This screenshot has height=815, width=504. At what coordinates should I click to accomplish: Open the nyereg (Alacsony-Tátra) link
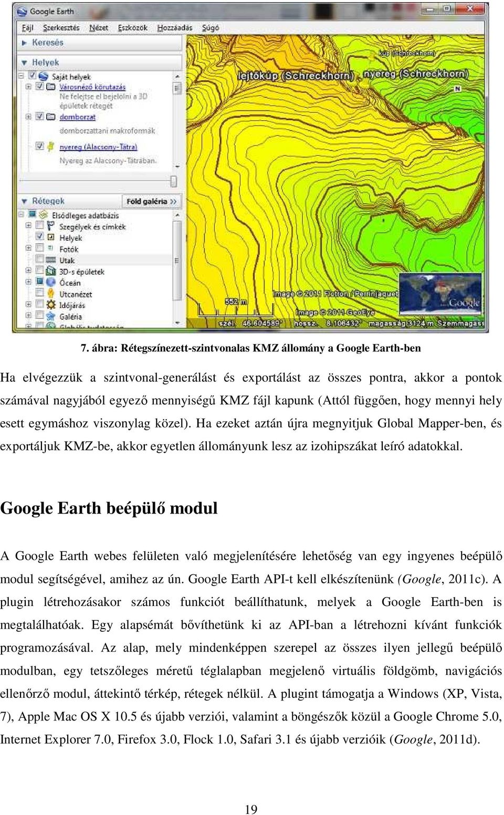pos(98,147)
